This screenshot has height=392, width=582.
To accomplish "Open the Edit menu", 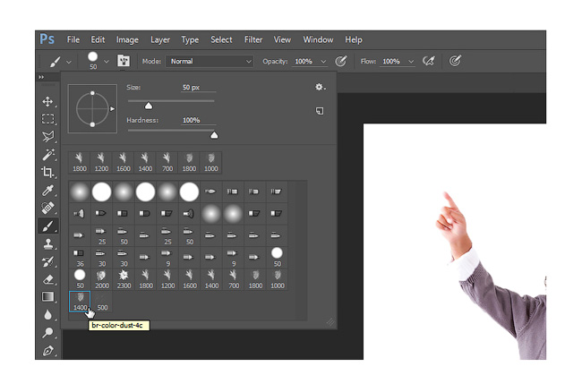I will (98, 39).
